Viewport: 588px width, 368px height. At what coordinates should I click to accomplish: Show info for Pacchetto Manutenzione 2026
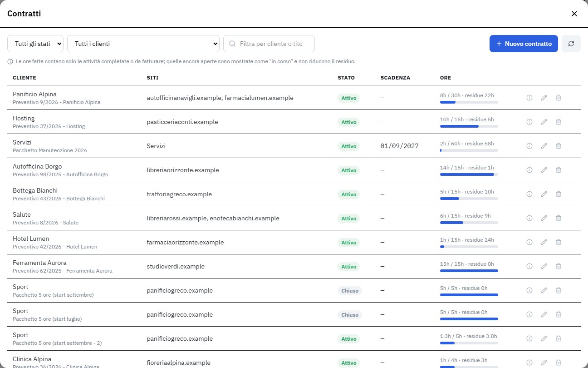click(x=529, y=146)
